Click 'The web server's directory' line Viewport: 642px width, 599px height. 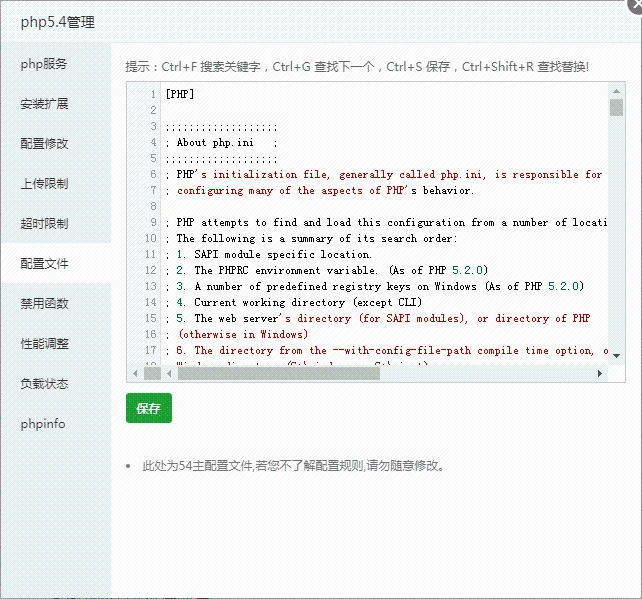coord(378,318)
